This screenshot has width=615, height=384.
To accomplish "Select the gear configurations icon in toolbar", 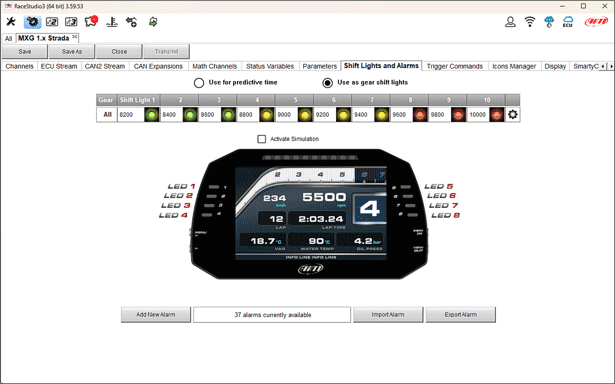I will point(32,22).
